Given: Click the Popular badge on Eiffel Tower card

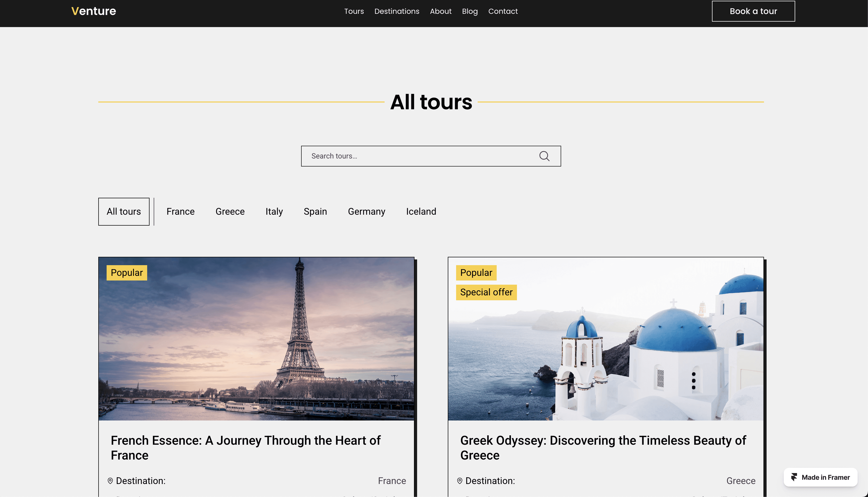Looking at the screenshot, I should coord(127,272).
